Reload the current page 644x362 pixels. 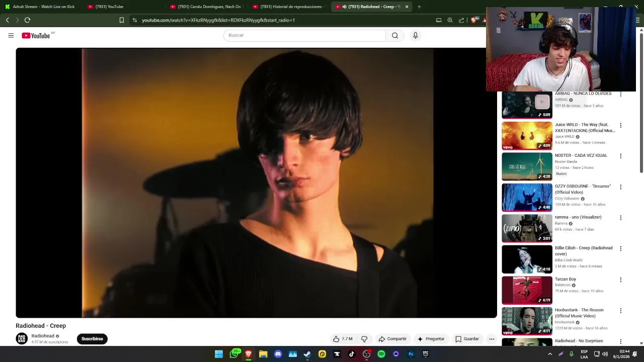27,20
